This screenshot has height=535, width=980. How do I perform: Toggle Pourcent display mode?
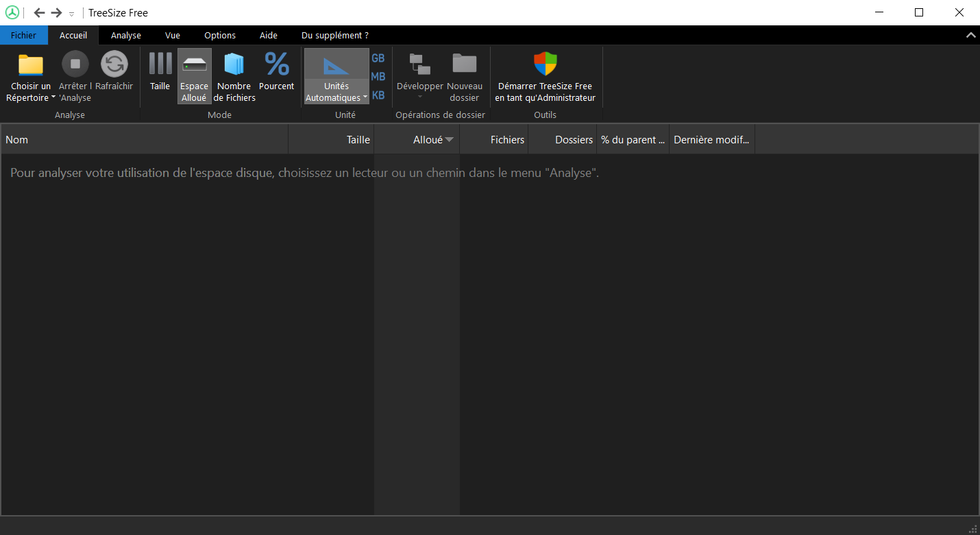click(277, 65)
